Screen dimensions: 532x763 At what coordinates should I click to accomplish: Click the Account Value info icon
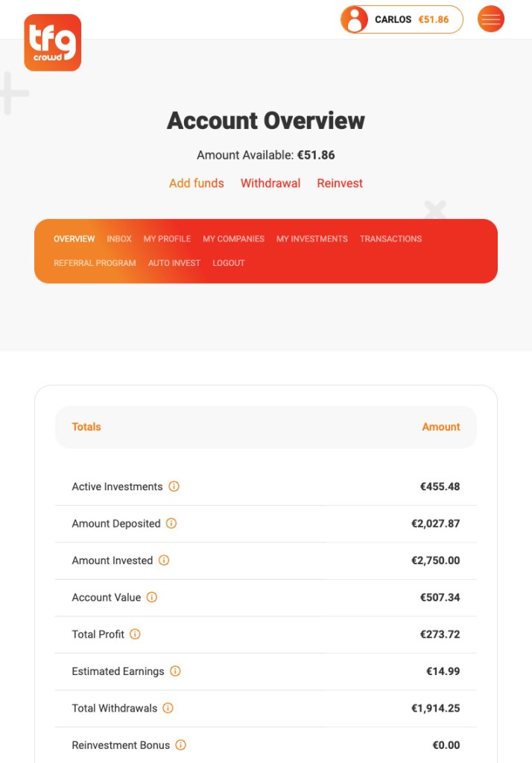click(153, 597)
